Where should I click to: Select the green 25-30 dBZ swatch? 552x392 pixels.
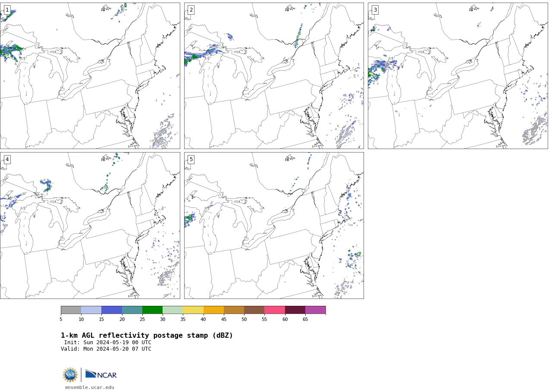[152, 310]
